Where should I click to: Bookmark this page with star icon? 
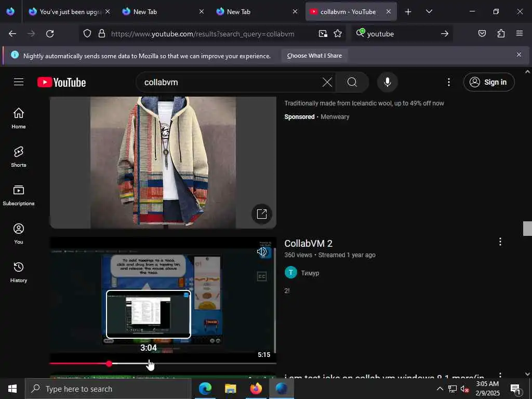pyautogui.click(x=338, y=34)
